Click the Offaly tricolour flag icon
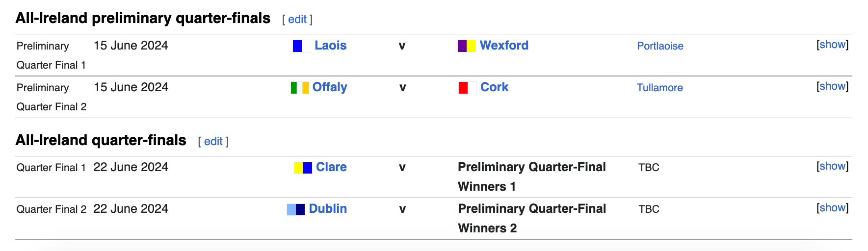 pos(300,88)
